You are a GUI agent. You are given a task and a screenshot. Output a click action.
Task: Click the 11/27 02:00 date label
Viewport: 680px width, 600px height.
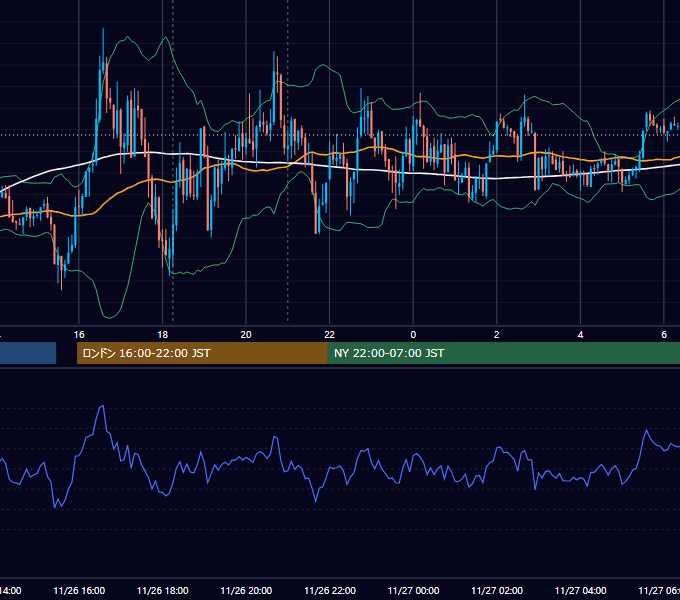pos(497,590)
